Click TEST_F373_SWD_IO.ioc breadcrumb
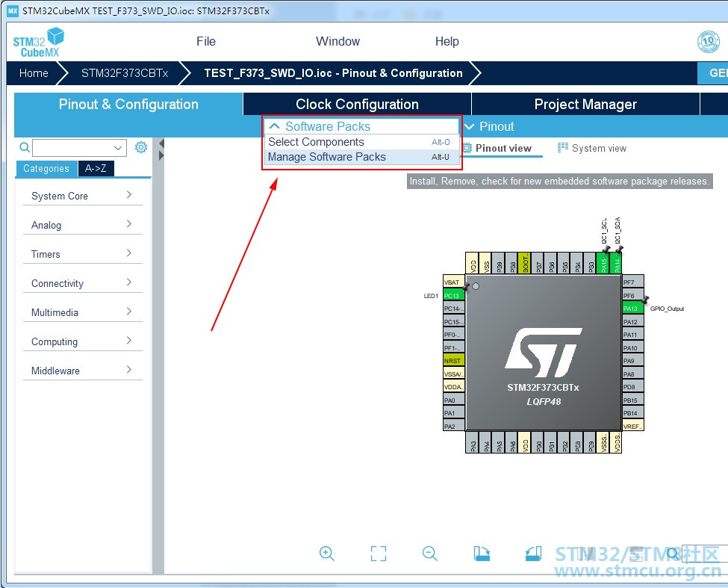 coord(333,73)
